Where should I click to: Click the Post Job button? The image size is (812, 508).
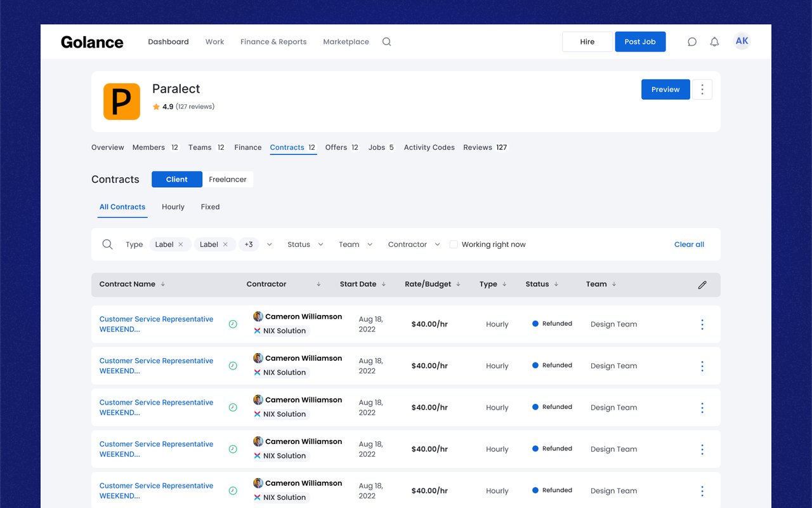pyautogui.click(x=640, y=42)
